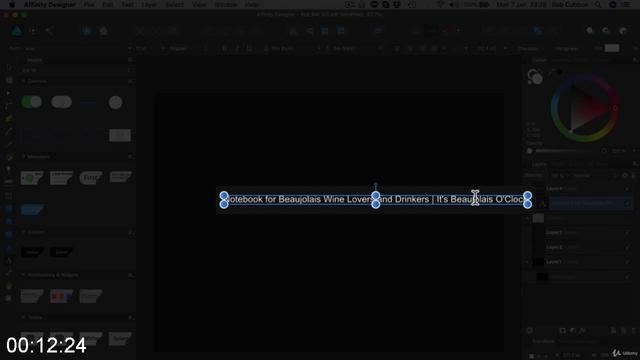Toggle bold formatting
Viewport: 640px width, 360px height.
point(224,48)
